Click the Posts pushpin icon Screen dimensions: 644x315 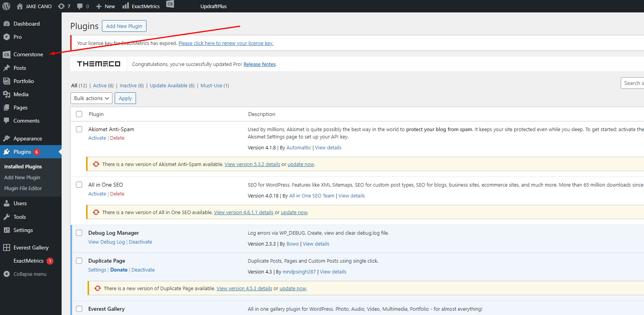pos(7,68)
